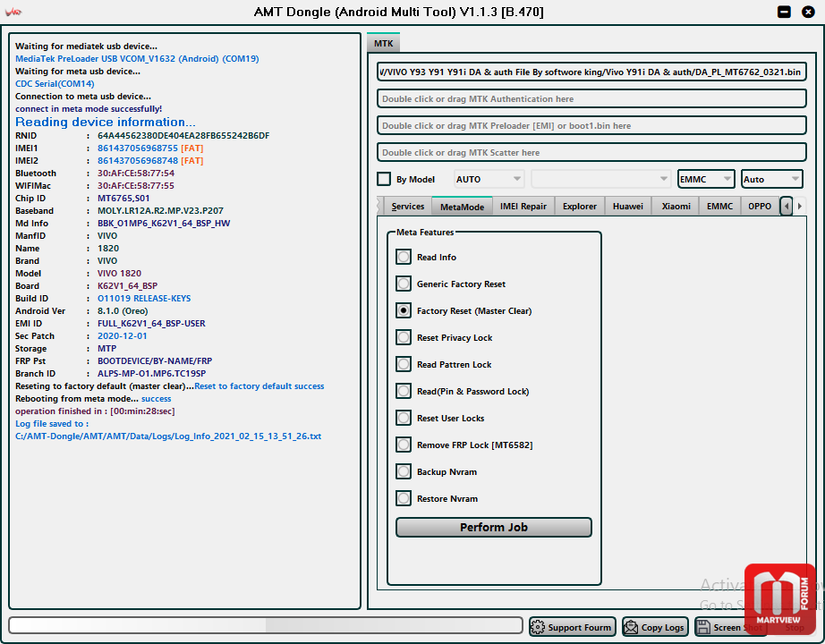Open the Support Fourm button
The image size is (825, 644).
tap(573, 627)
